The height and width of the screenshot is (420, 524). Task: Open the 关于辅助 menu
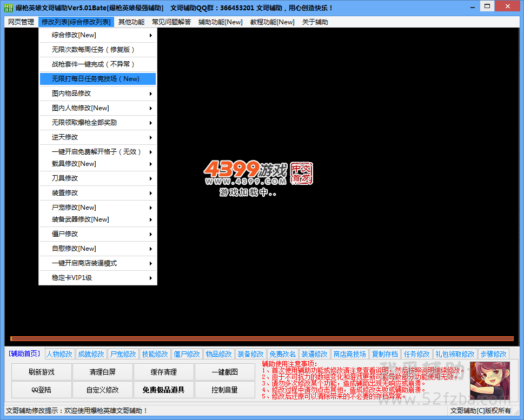click(315, 22)
